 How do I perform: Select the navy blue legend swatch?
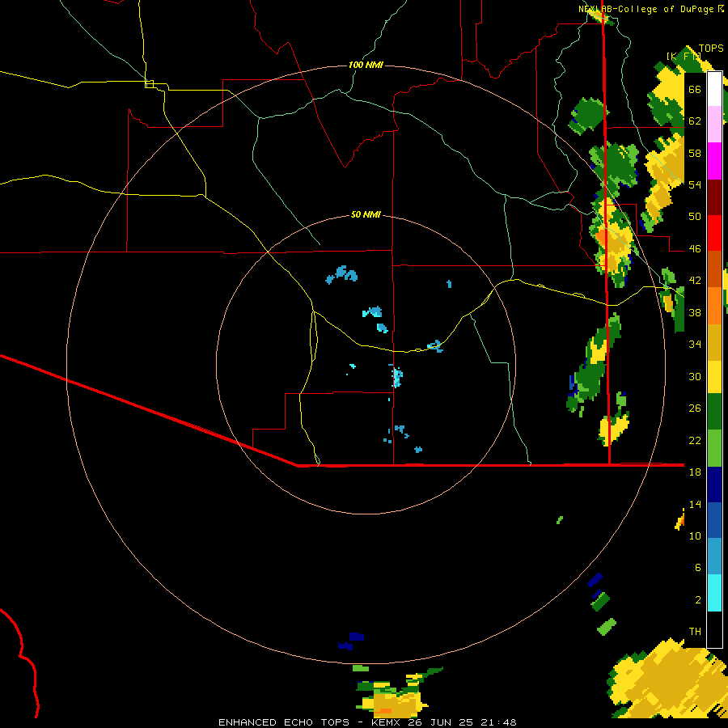pyautogui.click(x=714, y=485)
